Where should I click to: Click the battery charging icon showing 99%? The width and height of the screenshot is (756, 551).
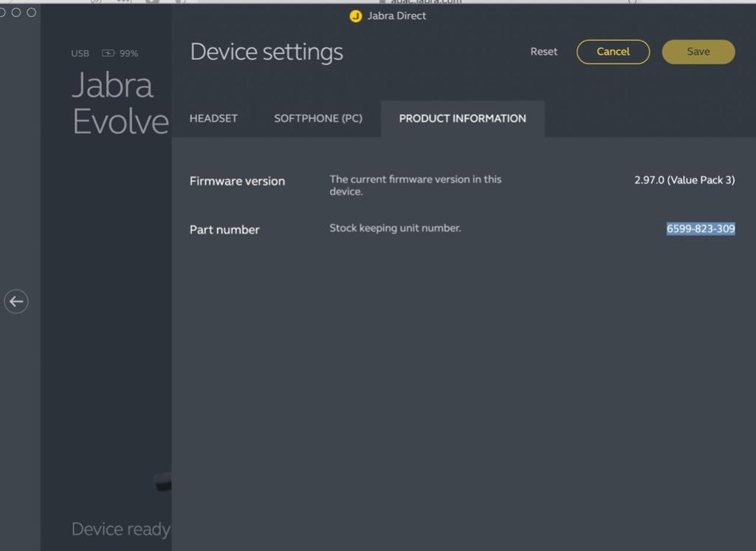tap(108, 53)
